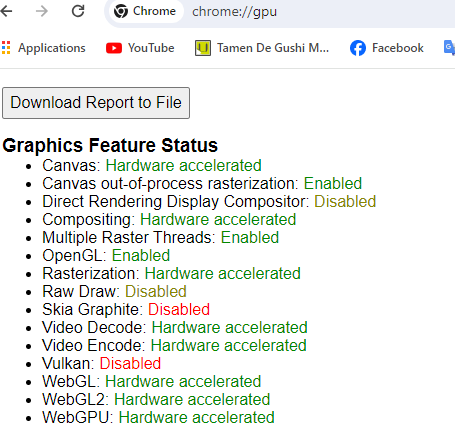455x440 pixels.
Task: Click the Graphics Feature Status heading
Action: coord(110,145)
